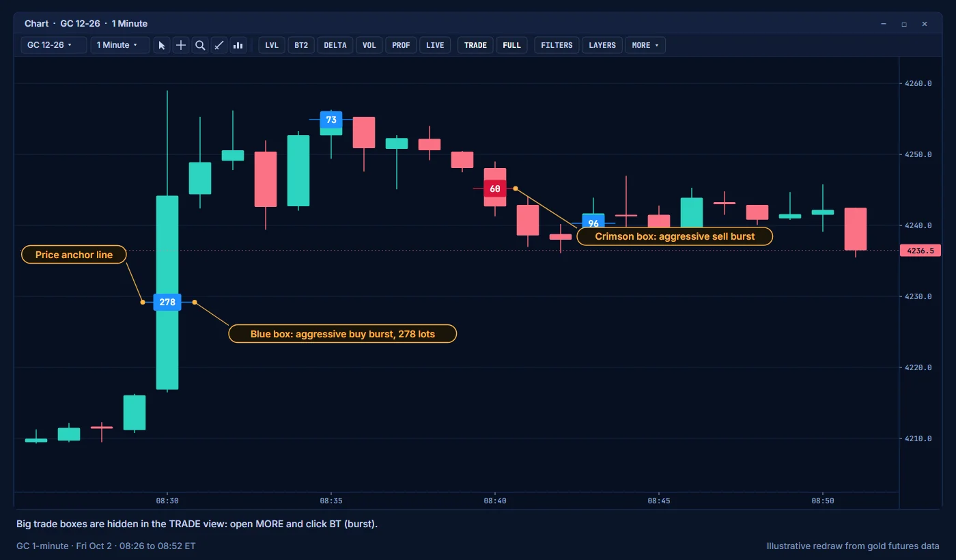Viewport: 956px width, 560px height.
Task: Click the 4260.0 price axis label
Action: click(x=918, y=84)
